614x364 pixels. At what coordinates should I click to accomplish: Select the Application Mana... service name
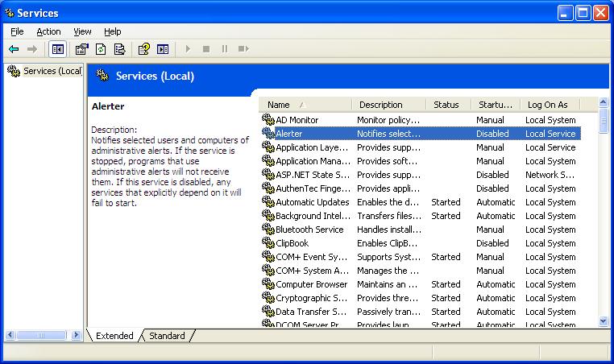tap(313, 161)
